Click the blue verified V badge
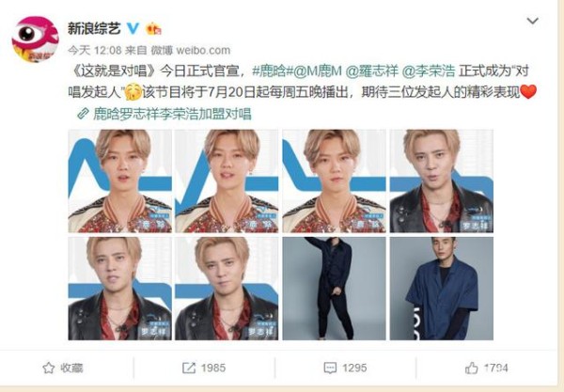Screen dimensions: 564x392 coord(133,28)
